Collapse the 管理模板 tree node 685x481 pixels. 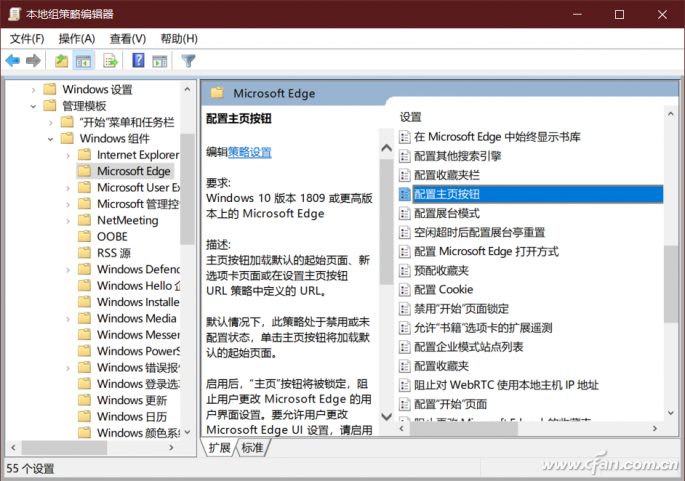pyautogui.click(x=33, y=106)
